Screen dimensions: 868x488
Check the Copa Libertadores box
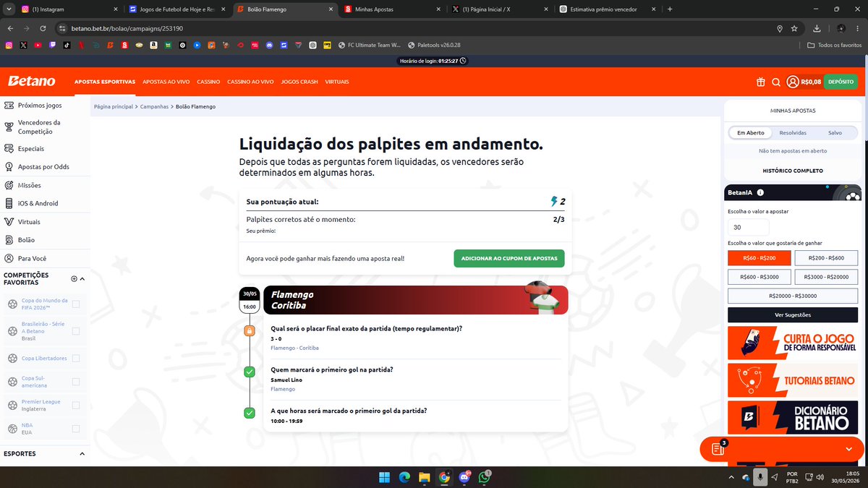click(x=76, y=358)
